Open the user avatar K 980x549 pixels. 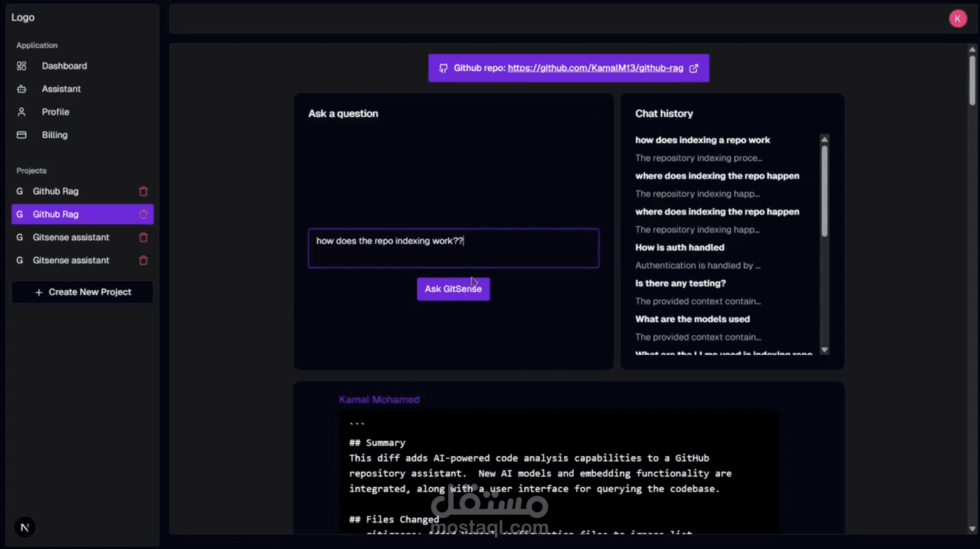point(958,19)
